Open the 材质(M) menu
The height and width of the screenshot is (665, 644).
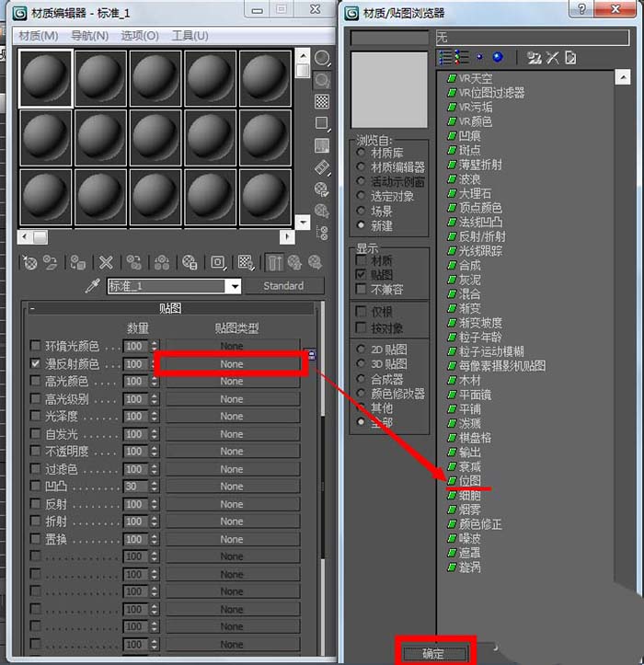[x=39, y=36]
